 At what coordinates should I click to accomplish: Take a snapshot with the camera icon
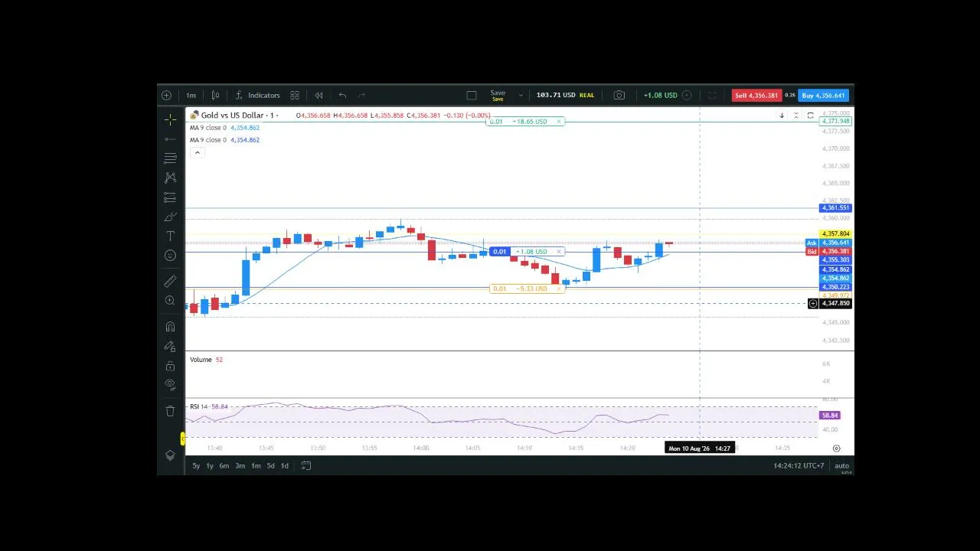619,96
